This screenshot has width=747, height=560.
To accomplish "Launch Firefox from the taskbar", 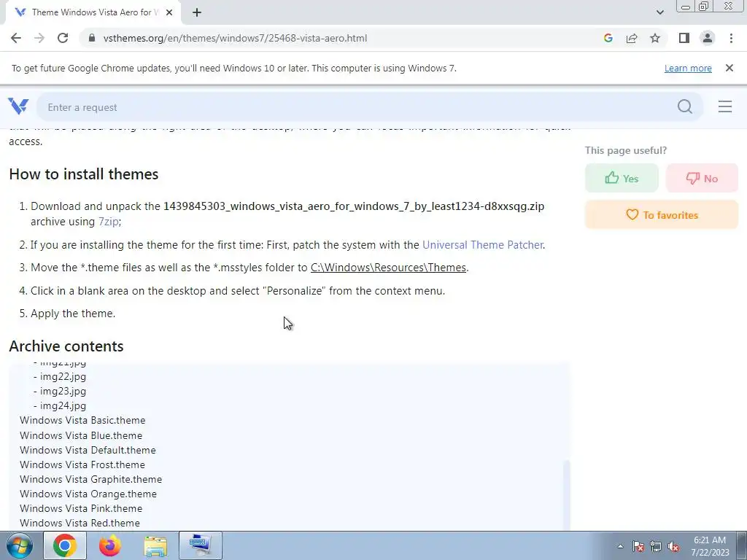I will [x=110, y=545].
